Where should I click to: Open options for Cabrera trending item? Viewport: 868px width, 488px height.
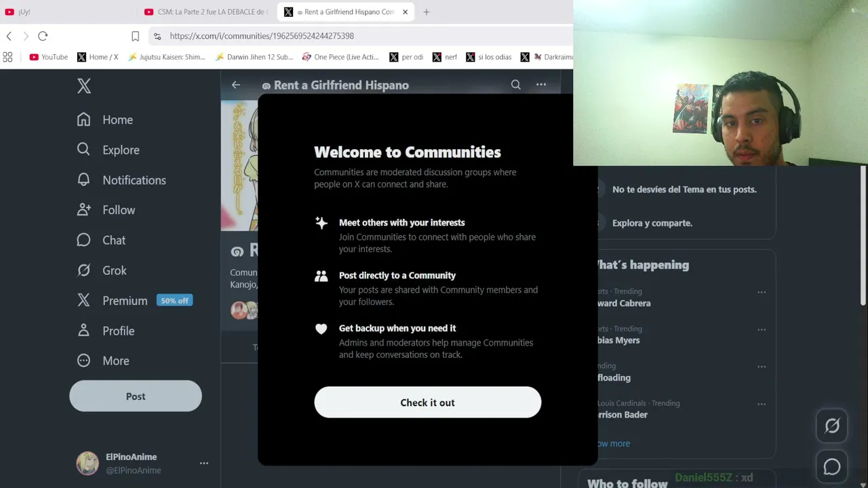pos(762,293)
